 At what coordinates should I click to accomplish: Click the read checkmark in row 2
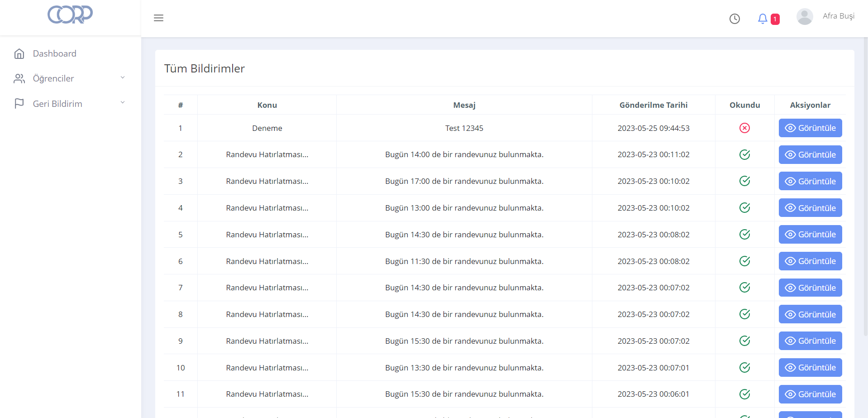click(744, 155)
